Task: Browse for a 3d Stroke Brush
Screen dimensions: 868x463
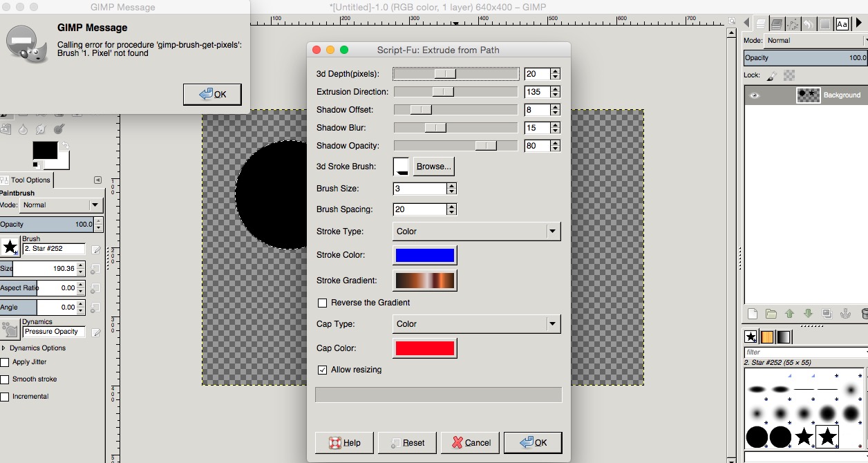Action: click(434, 167)
